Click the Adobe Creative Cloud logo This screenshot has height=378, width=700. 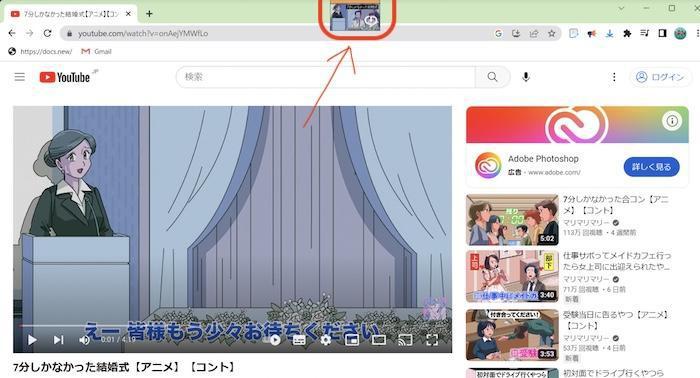pyautogui.click(x=488, y=165)
